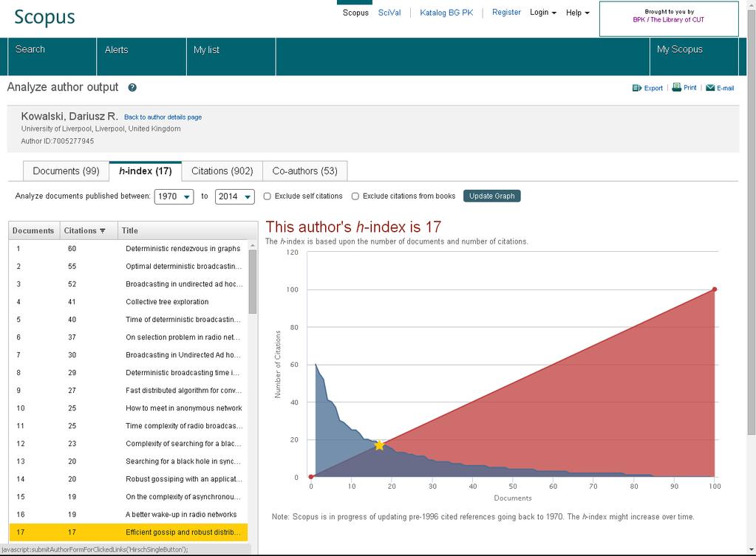Click author name Kowalski, Dariusz R.
The width and height of the screenshot is (756, 556).
[69, 116]
